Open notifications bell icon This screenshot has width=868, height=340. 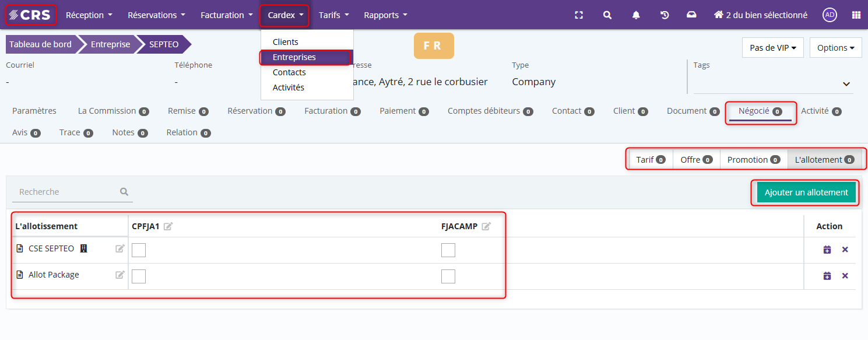(x=636, y=15)
